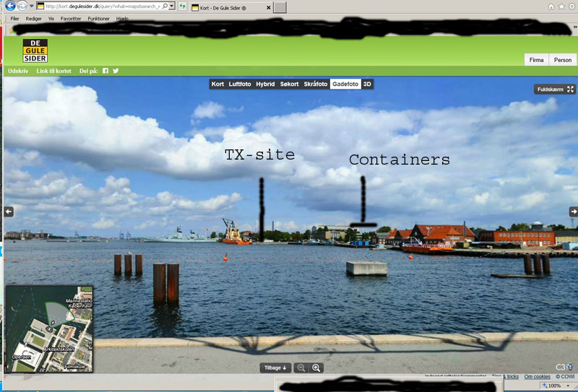This screenshot has height=392, width=578.
Task: Rotate street photo right with arrow
Action: [573, 212]
